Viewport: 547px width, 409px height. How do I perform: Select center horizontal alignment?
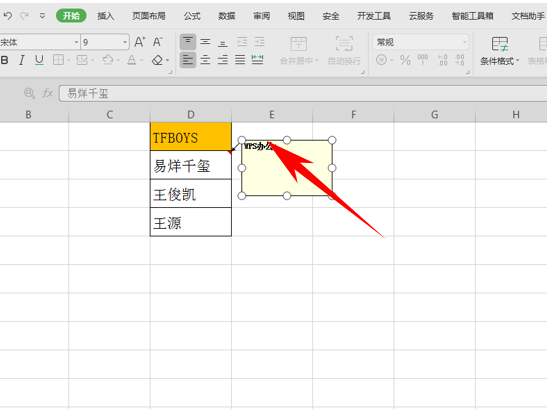205,60
